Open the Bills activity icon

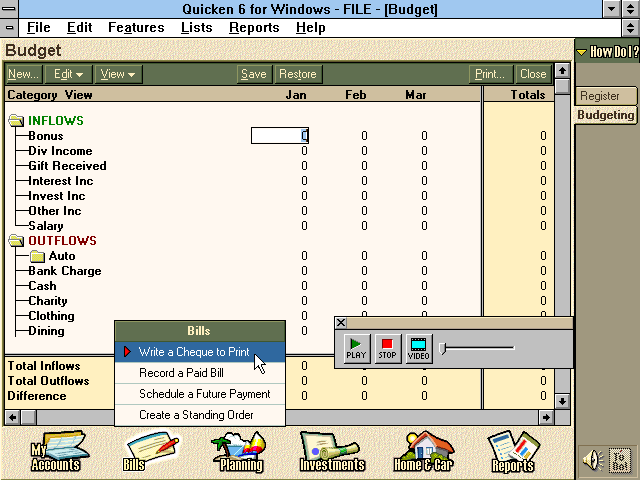pos(151,452)
